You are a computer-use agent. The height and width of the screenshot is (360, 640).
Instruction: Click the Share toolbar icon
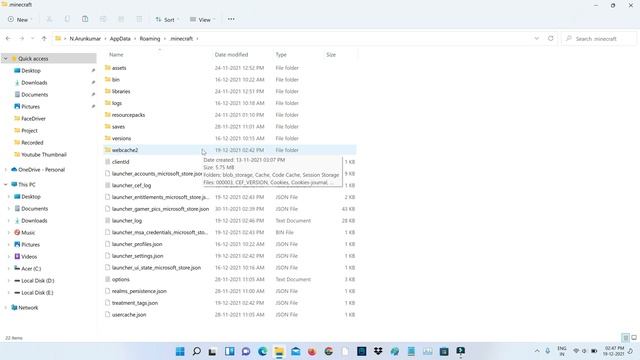(121, 19)
